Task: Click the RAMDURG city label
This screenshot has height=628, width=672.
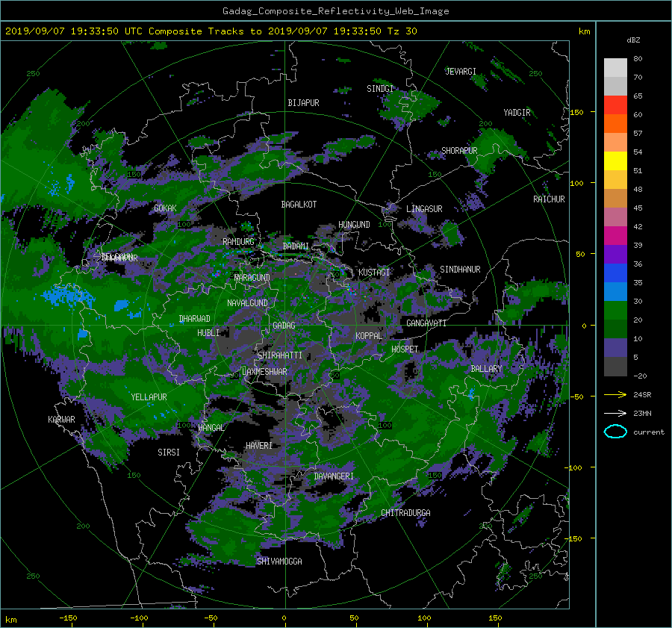Action: tap(238, 242)
